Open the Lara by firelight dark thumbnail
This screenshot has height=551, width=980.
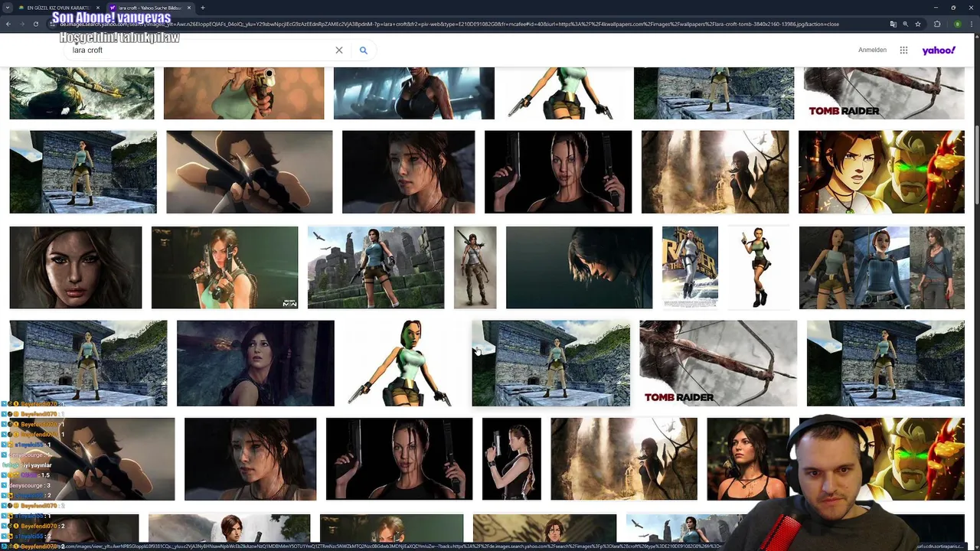click(x=256, y=363)
